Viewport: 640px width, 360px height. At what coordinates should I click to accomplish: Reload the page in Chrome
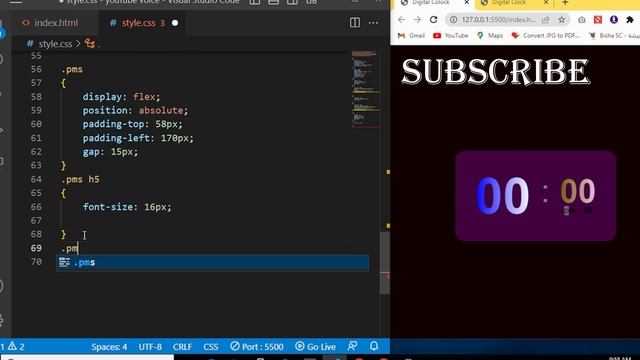(x=433, y=20)
